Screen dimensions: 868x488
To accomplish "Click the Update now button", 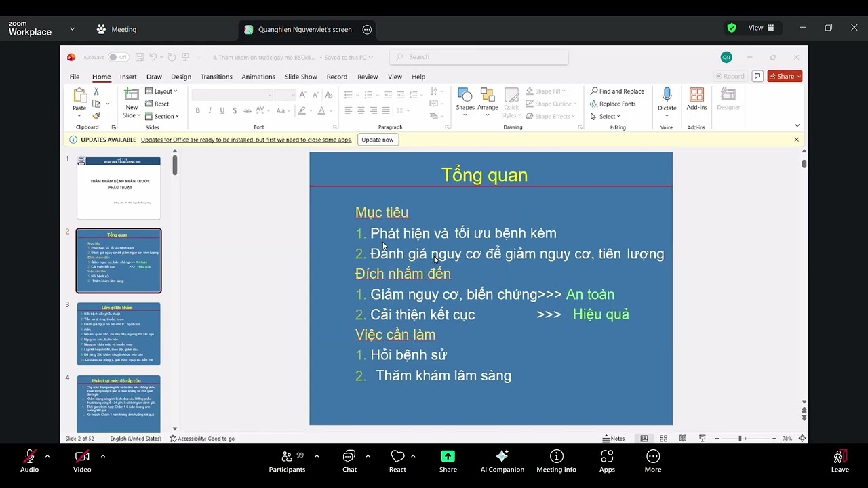I will (x=378, y=140).
